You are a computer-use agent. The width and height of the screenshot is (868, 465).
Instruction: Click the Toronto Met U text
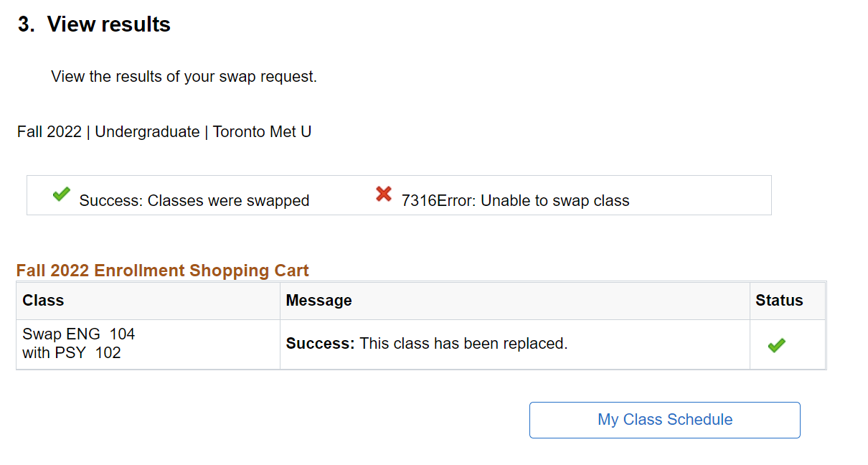(262, 132)
